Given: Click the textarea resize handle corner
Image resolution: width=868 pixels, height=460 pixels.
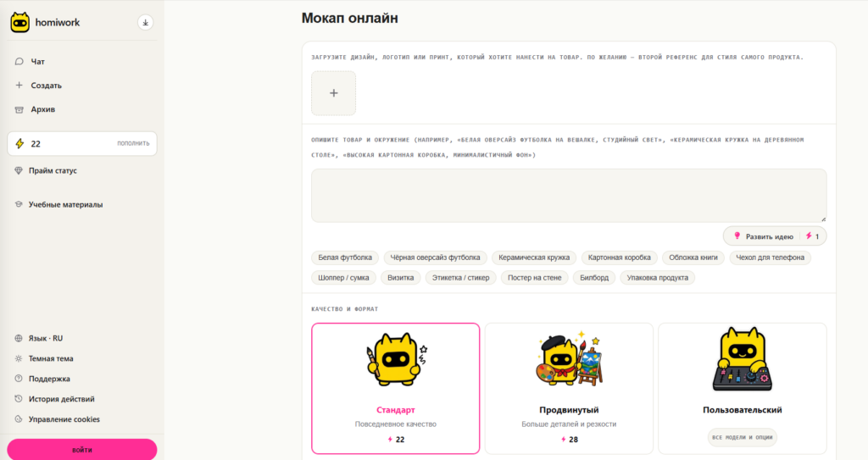Looking at the screenshot, I should [x=824, y=219].
